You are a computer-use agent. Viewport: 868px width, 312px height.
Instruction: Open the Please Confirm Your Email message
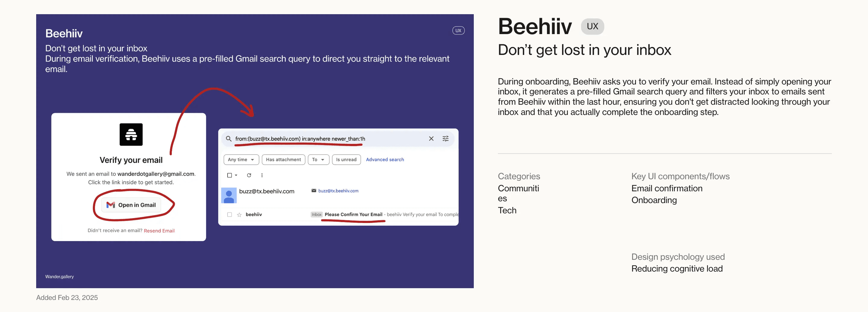click(x=354, y=215)
